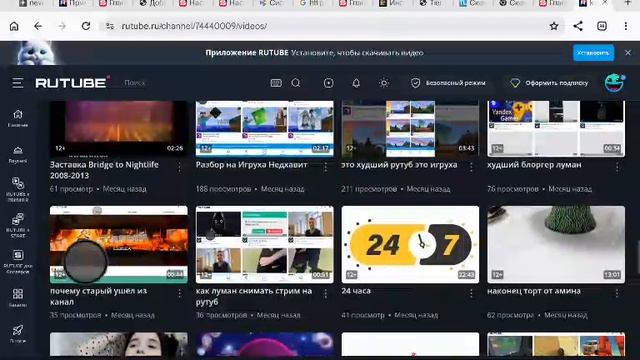Screen dimensions: 640x360
Task: Focus the RUTUBE search field
Action: point(192,83)
